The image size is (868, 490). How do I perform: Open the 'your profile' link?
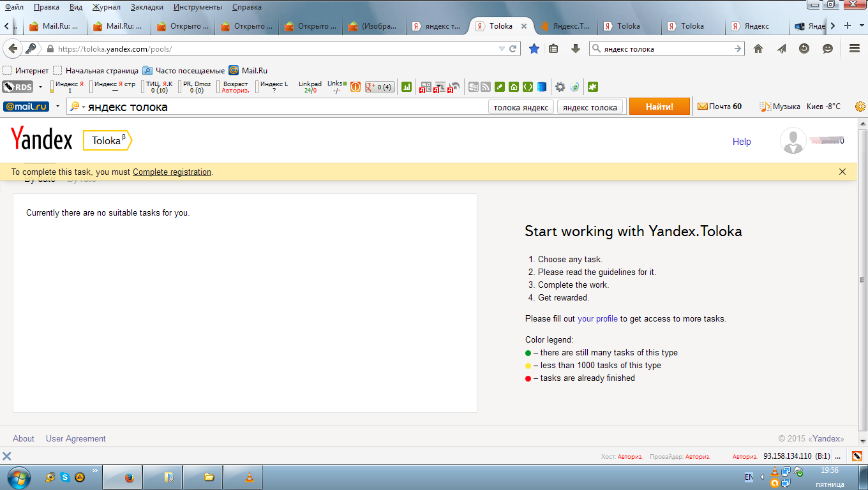point(597,318)
